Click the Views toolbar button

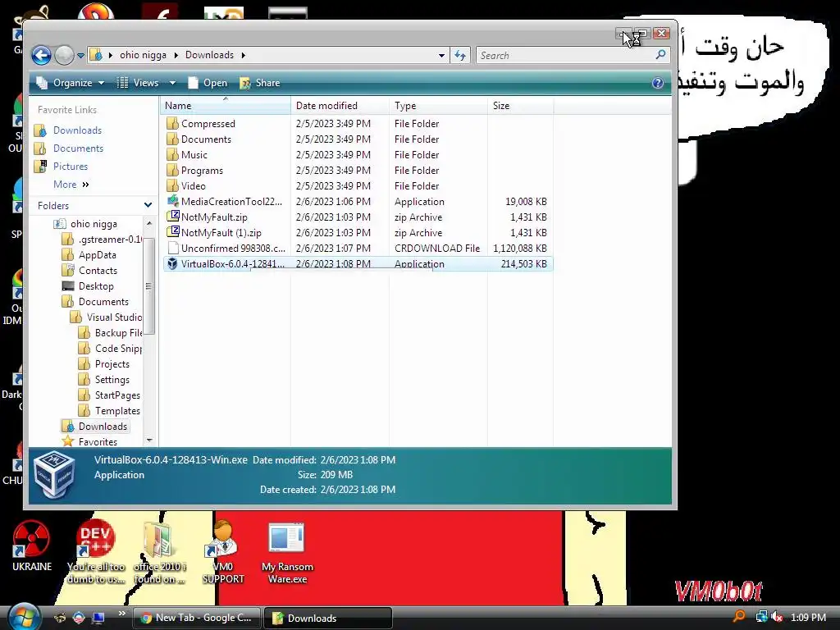click(138, 83)
